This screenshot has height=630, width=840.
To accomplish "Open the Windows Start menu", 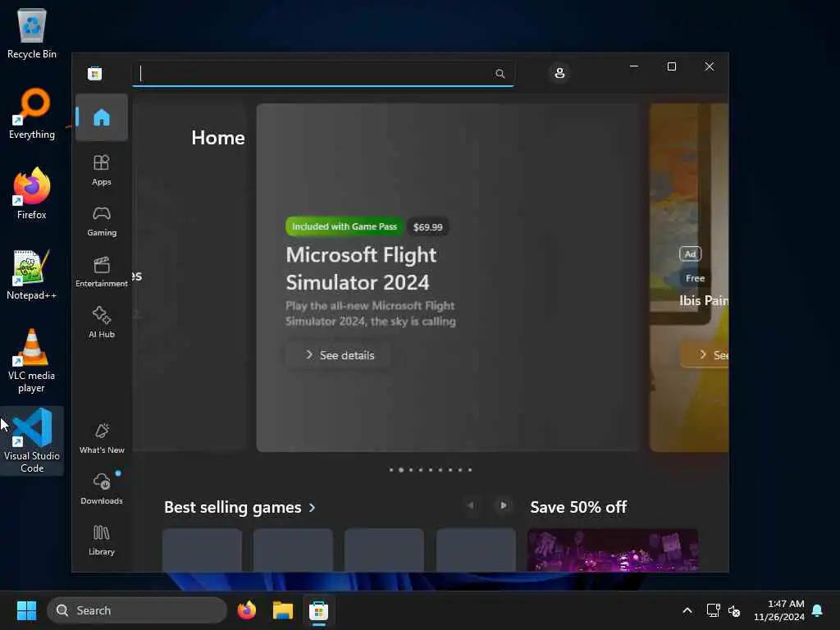I will [x=26, y=610].
